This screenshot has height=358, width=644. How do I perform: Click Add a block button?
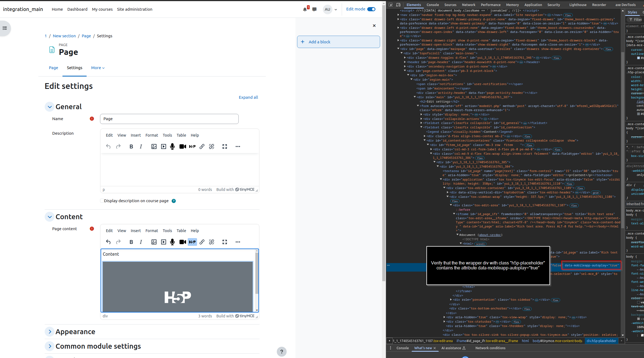click(x=338, y=42)
